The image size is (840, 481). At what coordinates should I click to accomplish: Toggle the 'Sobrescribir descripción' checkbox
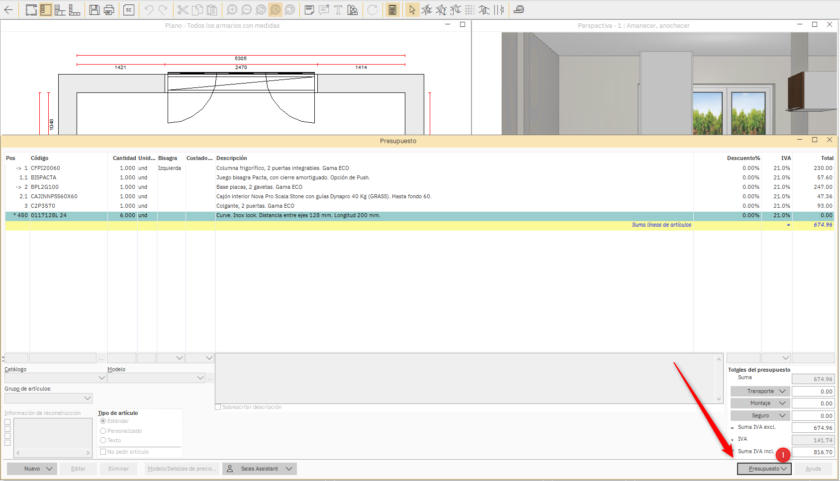[218, 407]
